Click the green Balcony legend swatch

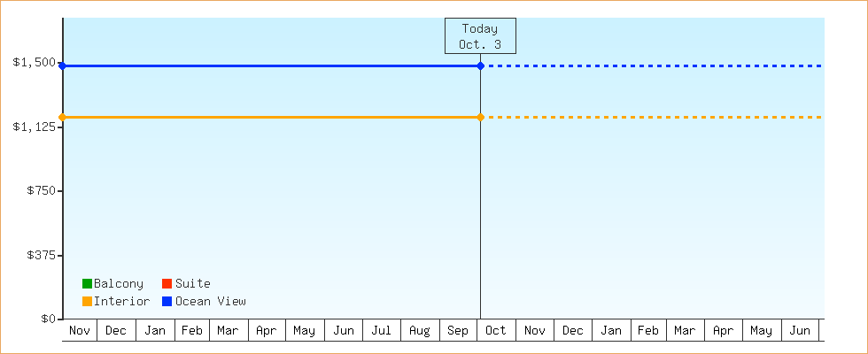(x=87, y=283)
